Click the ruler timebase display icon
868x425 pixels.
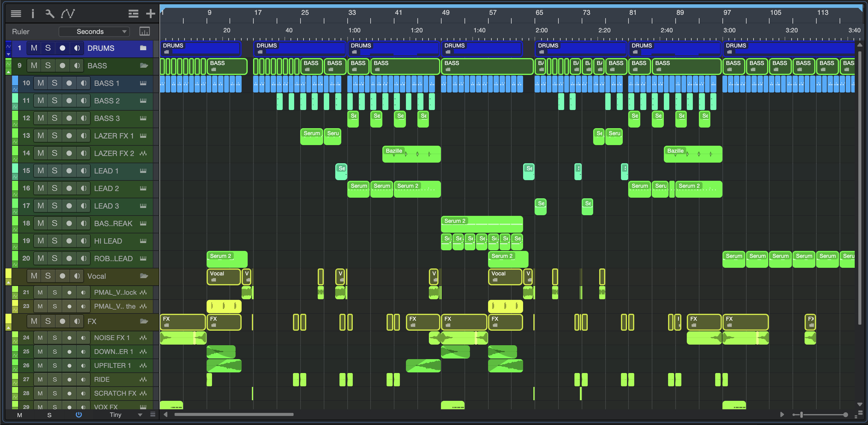tap(145, 31)
